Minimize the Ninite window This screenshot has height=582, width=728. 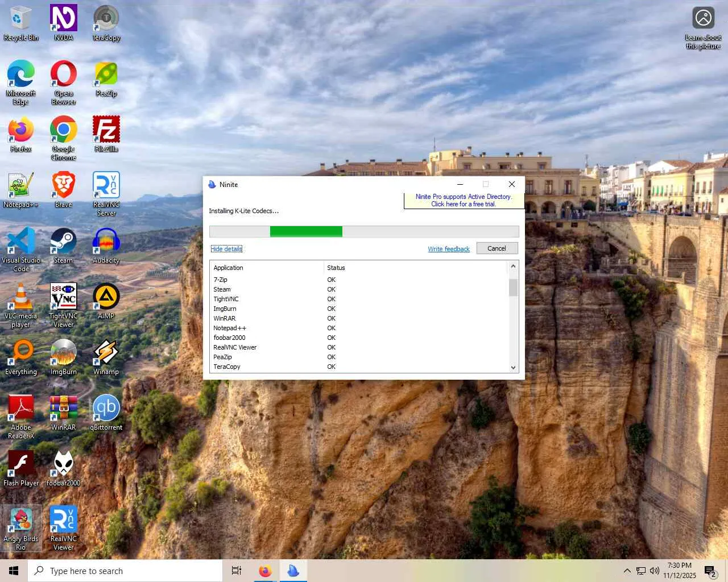tap(460, 184)
